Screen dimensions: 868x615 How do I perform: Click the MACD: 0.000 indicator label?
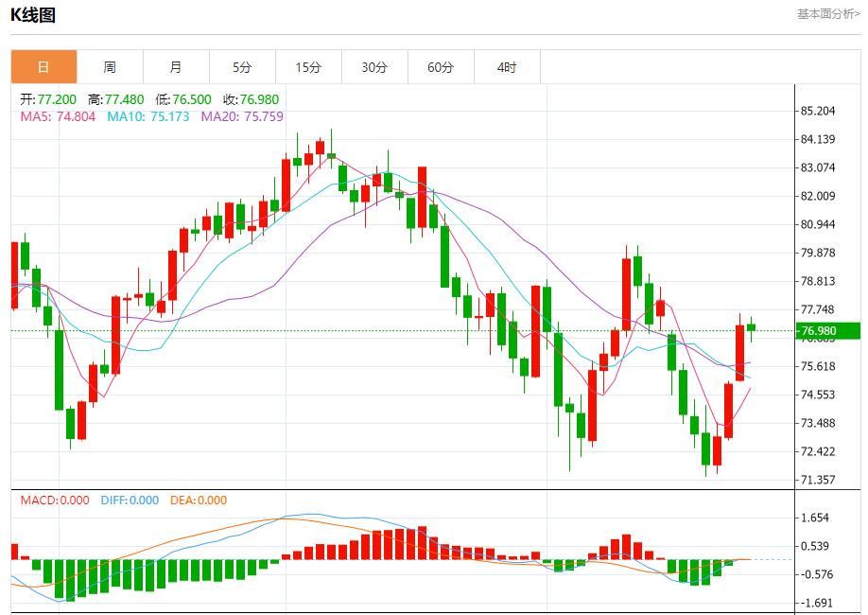(55, 501)
